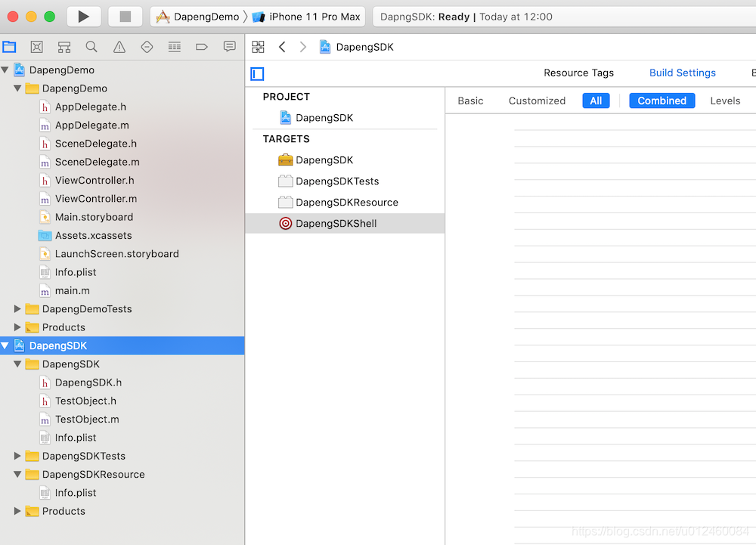756x545 pixels.
Task: Open TestObject.h file
Action: click(85, 401)
